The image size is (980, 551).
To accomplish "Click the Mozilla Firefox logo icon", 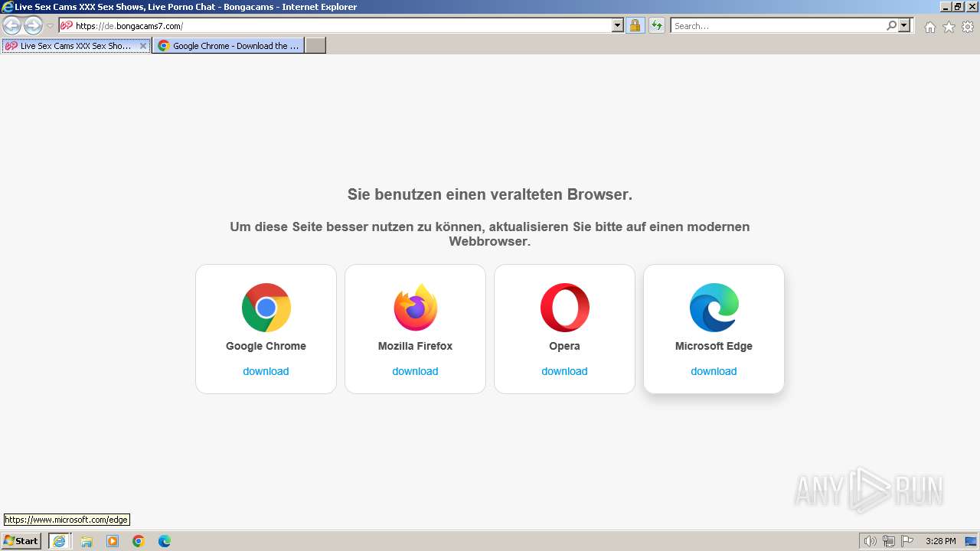I will pyautogui.click(x=415, y=308).
